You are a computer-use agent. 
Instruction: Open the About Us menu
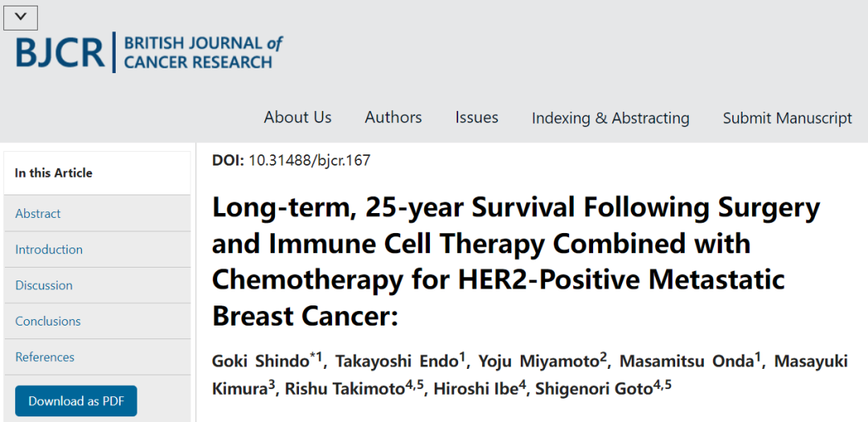[x=297, y=117]
